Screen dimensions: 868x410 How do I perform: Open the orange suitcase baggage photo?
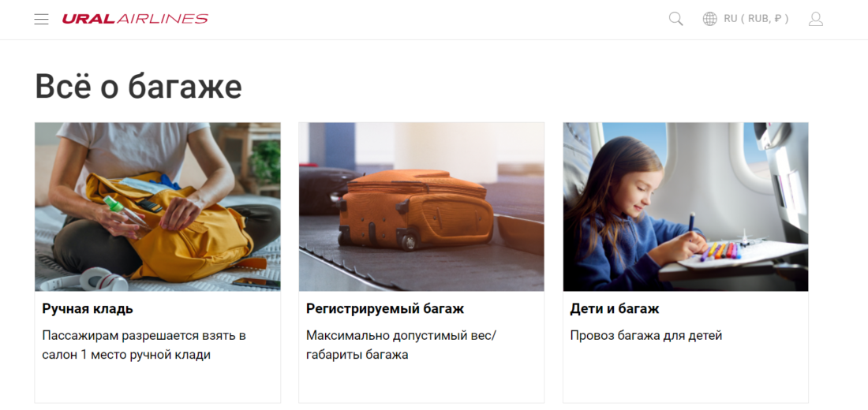pos(421,207)
